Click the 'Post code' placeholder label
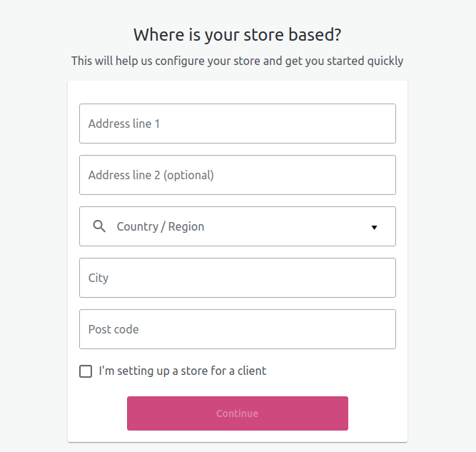Screen dimensions: 476x452 point(113,329)
